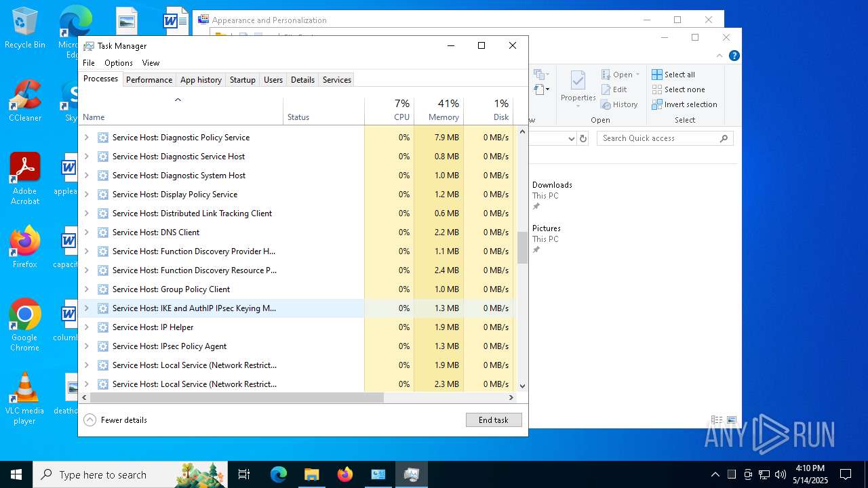Open Microsoft Edge from the taskbar
The image size is (868, 488).
point(279,474)
